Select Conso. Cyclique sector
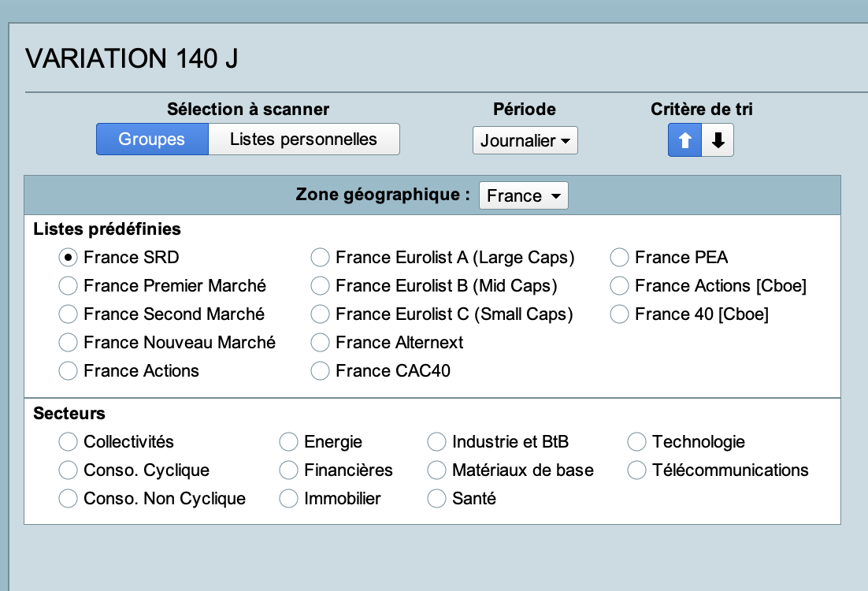868x591 pixels. (69, 470)
